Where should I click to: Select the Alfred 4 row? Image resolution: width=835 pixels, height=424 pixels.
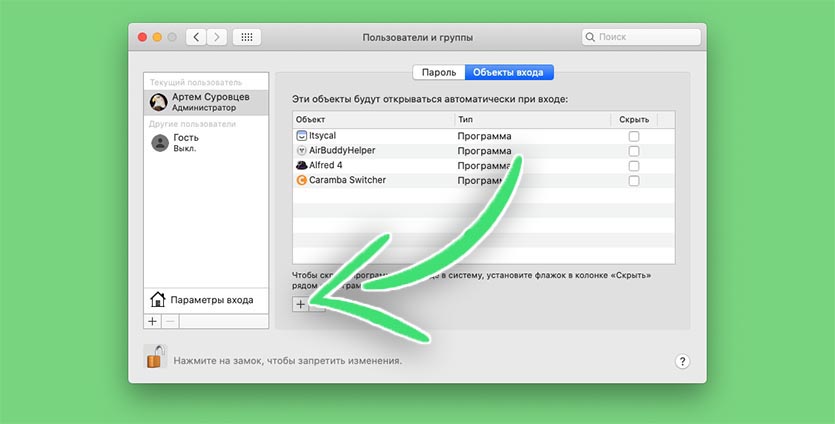484,166
